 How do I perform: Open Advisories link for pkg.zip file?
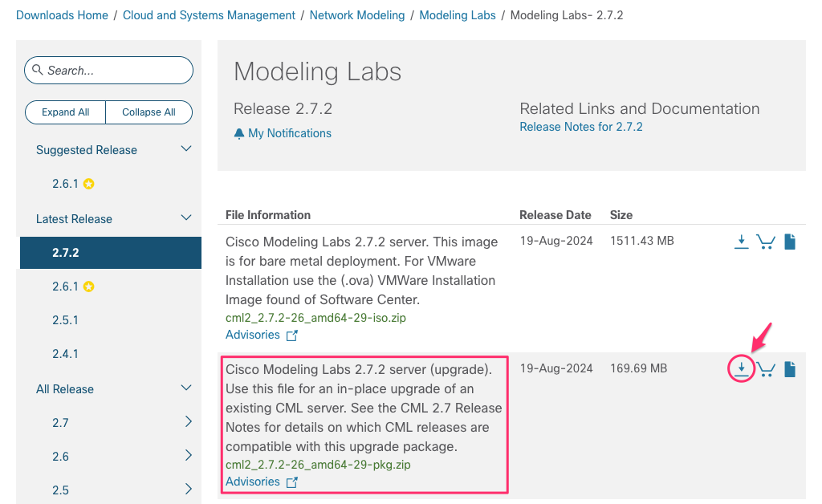point(253,482)
